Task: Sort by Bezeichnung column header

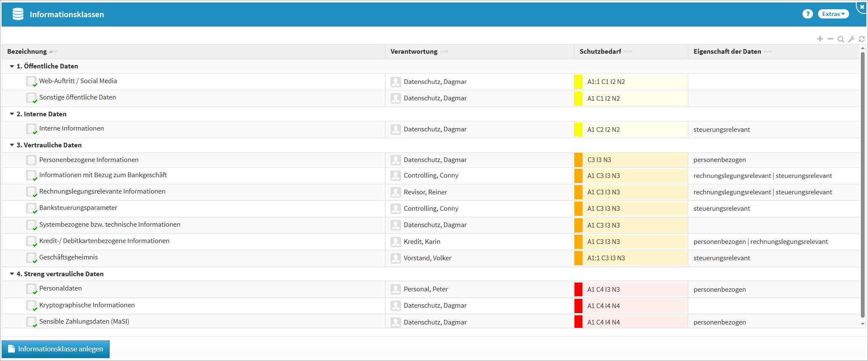Action: 27,52
